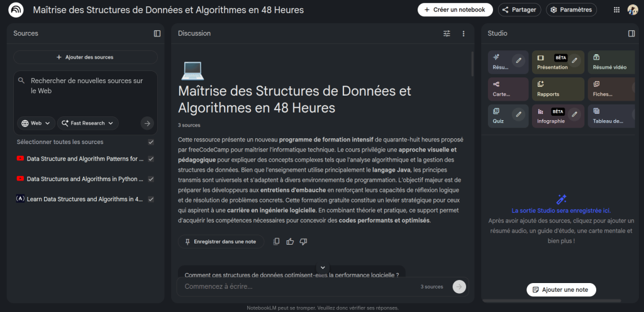This screenshot has width=644, height=312.
Task: Click the thumbs down icon
Action: tap(304, 242)
